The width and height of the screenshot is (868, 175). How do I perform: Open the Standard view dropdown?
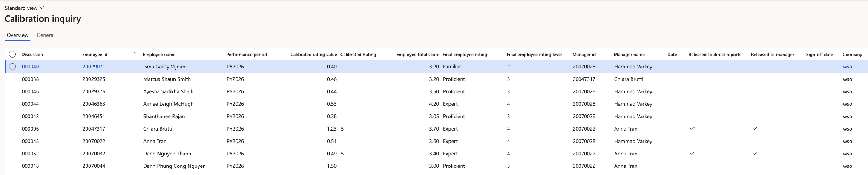tap(25, 8)
